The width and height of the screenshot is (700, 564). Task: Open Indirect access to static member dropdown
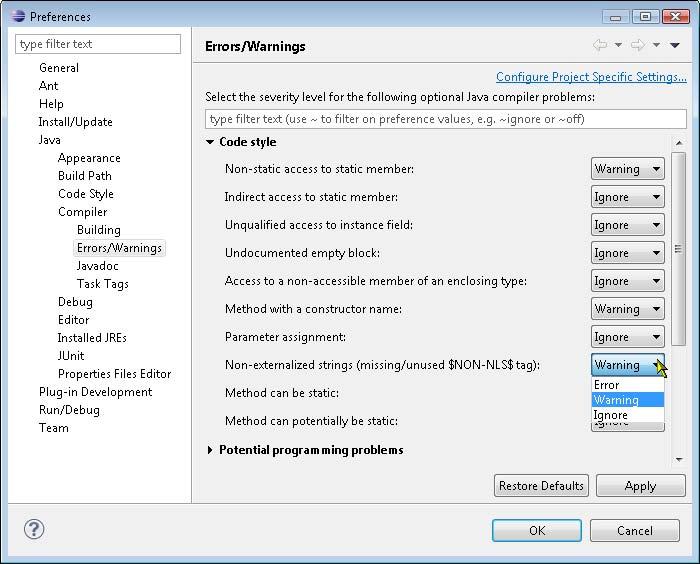(628, 197)
